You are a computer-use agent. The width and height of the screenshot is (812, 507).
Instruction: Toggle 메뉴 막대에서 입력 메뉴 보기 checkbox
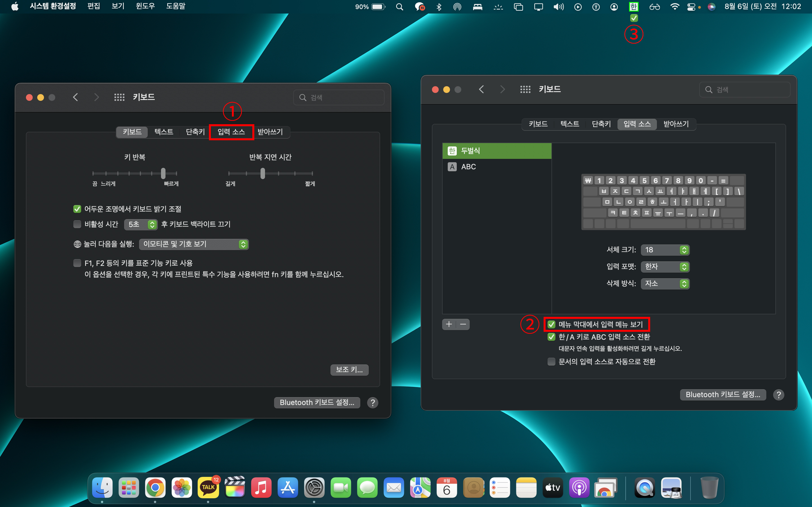pyautogui.click(x=551, y=324)
